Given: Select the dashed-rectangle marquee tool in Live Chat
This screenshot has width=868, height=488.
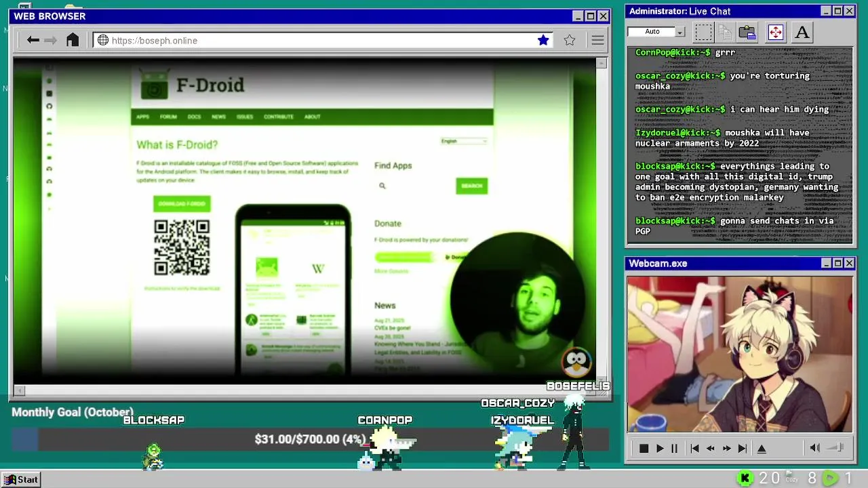Looking at the screenshot, I should tap(704, 32).
